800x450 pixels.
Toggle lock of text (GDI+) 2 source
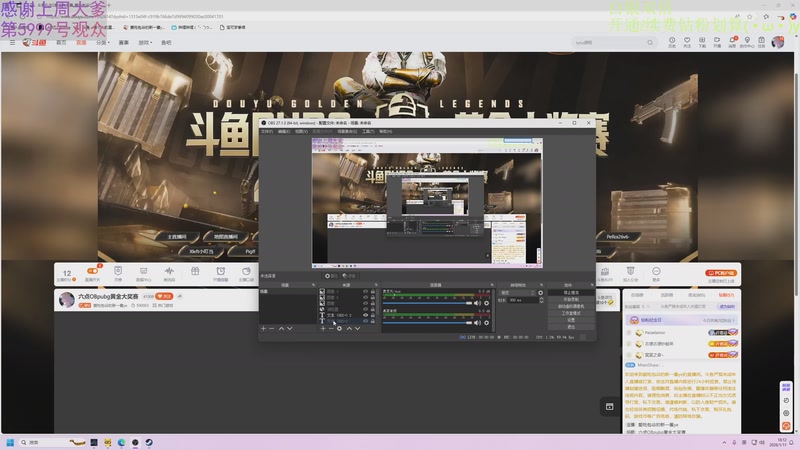372,315
